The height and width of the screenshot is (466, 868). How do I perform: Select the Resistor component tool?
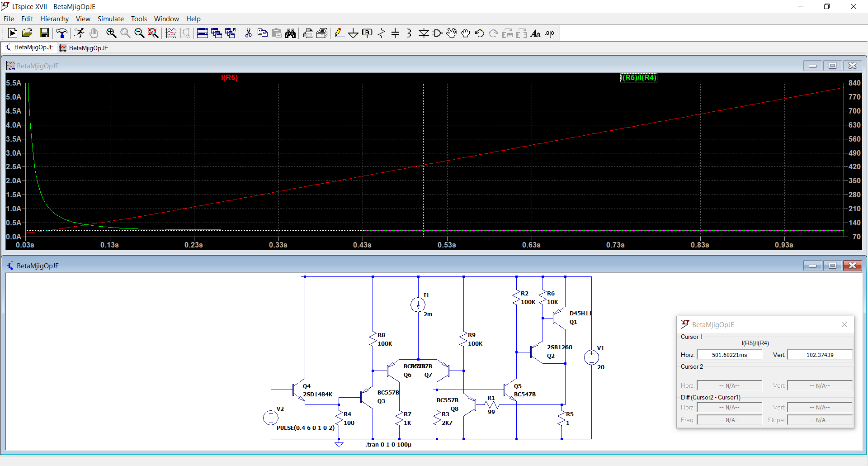[x=382, y=33]
